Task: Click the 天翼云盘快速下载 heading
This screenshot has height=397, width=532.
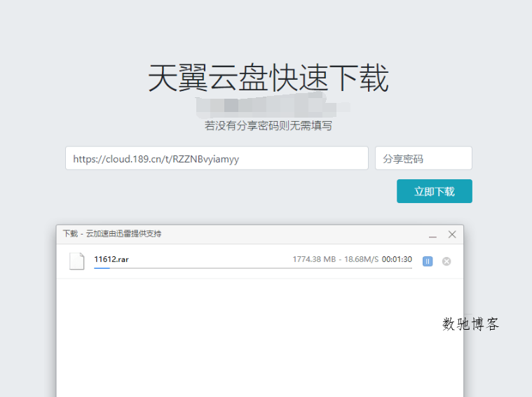Action: (x=268, y=78)
